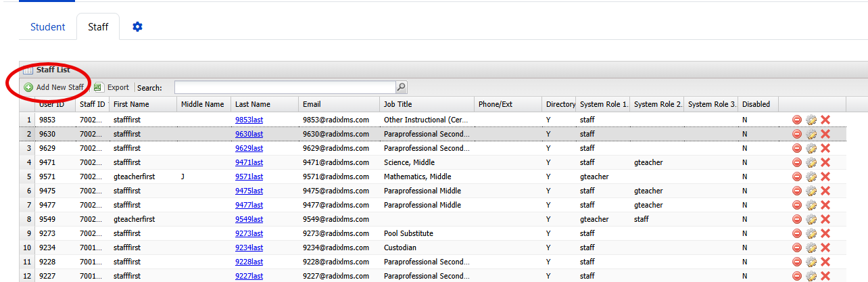This screenshot has height=282, width=868.
Task: Open the 9853last staff link
Action: [x=249, y=120]
